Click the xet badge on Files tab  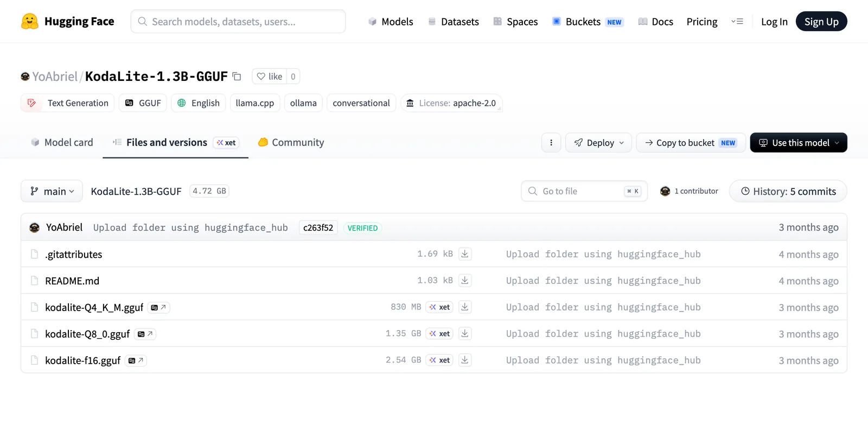(226, 143)
